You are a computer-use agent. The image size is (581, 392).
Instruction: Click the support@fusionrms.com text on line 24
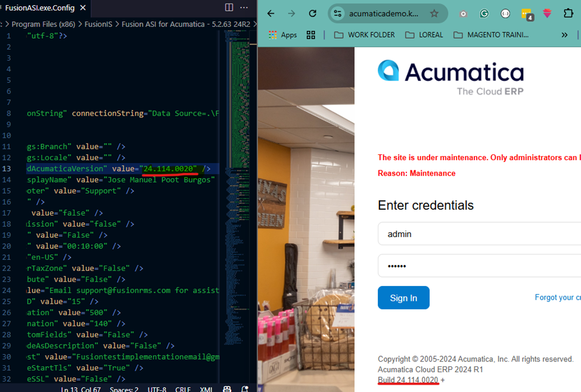tap(123, 290)
